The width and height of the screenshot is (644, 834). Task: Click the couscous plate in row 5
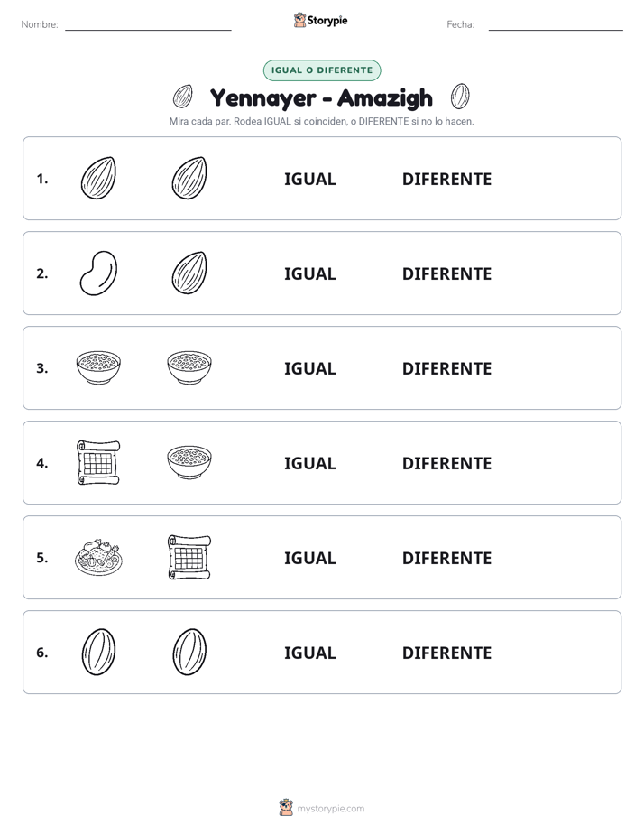pyautogui.click(x=98, y=557)
